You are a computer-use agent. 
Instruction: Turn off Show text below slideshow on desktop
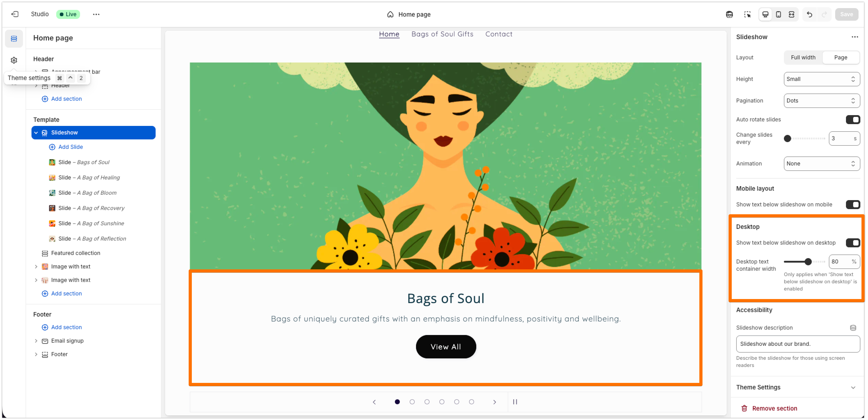click(853, 243)
